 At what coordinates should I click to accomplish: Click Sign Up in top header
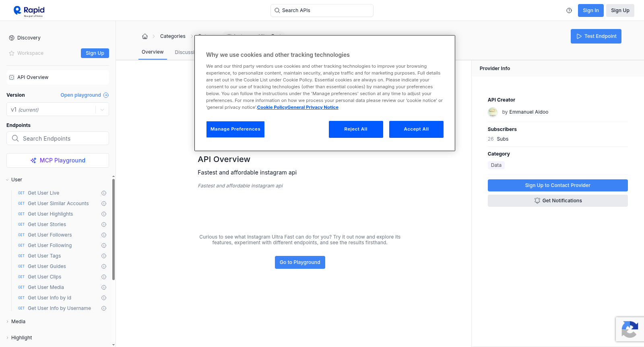click(620, 10)
